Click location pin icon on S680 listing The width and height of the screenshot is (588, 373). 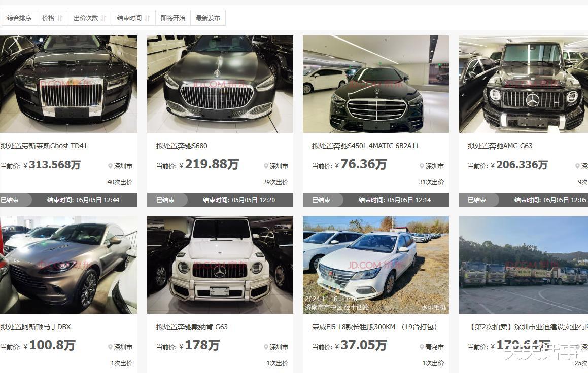click(266, 166)
